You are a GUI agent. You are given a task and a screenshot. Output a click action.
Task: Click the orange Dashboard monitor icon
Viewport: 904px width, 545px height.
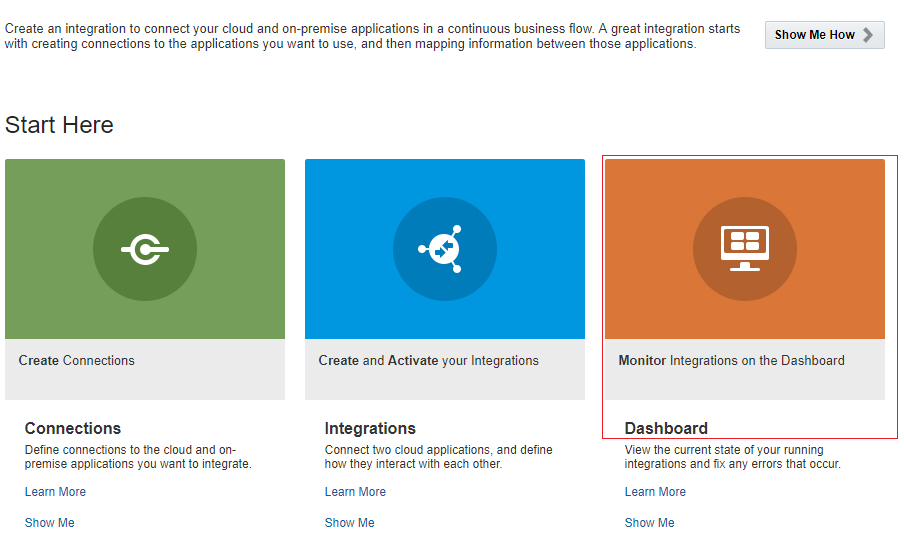pos(745,249)
